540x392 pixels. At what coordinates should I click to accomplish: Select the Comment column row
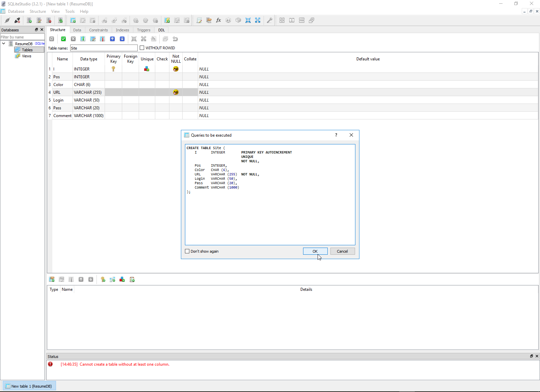pos(293,115)
